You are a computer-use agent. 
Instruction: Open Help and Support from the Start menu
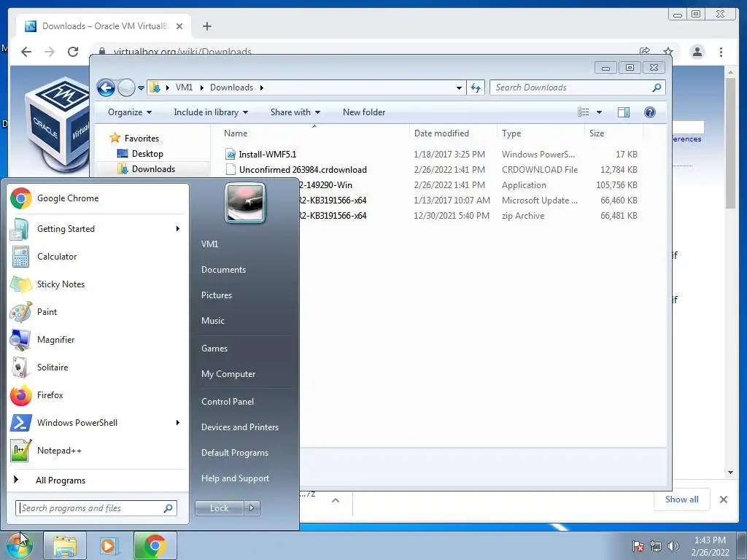235,478
